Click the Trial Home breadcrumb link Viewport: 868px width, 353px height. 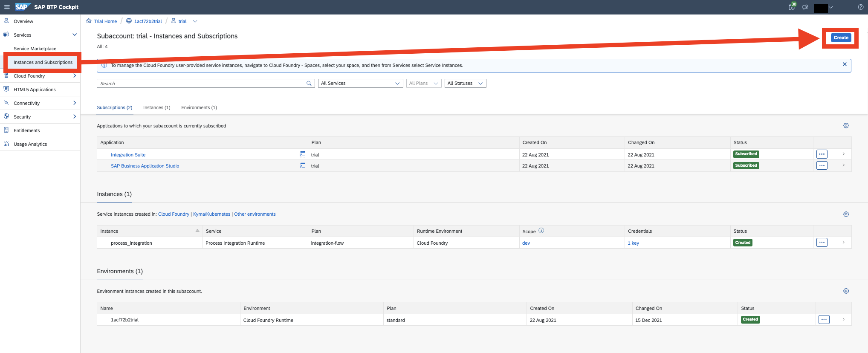pos(105,21)
